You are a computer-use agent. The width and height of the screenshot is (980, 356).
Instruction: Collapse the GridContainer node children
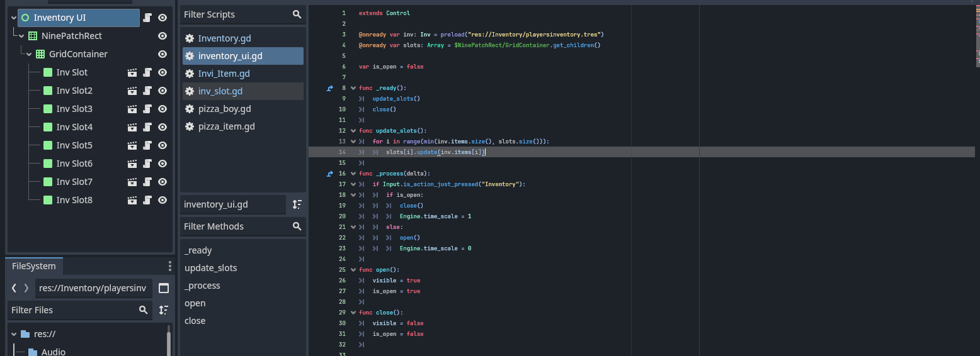point(29,54)
